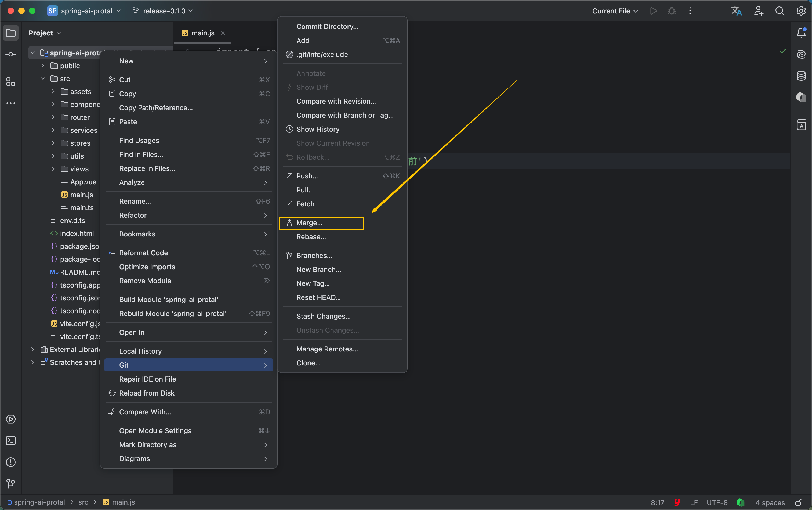Click the Notifications bell icon
Image resolution: width=812 pixels, height=510 pixels.
point(801,33)
